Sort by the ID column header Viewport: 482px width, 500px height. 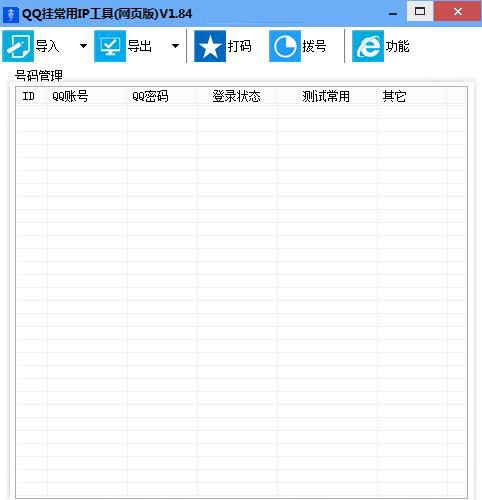pyautogui.click(x=31, y=96)
